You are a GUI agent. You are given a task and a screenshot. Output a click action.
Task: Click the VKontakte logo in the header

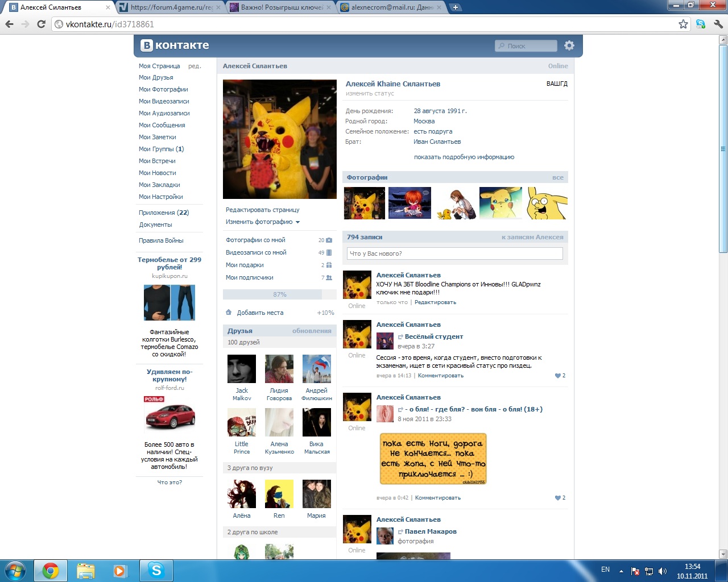(175, 45)
